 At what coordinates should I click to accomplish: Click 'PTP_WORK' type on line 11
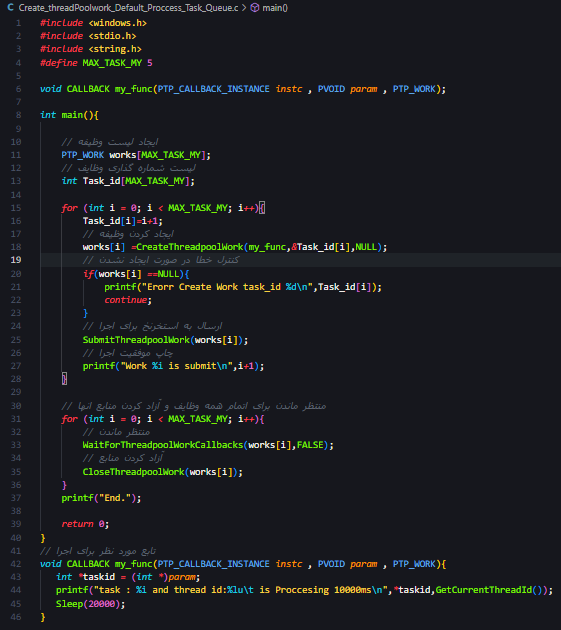83,155
